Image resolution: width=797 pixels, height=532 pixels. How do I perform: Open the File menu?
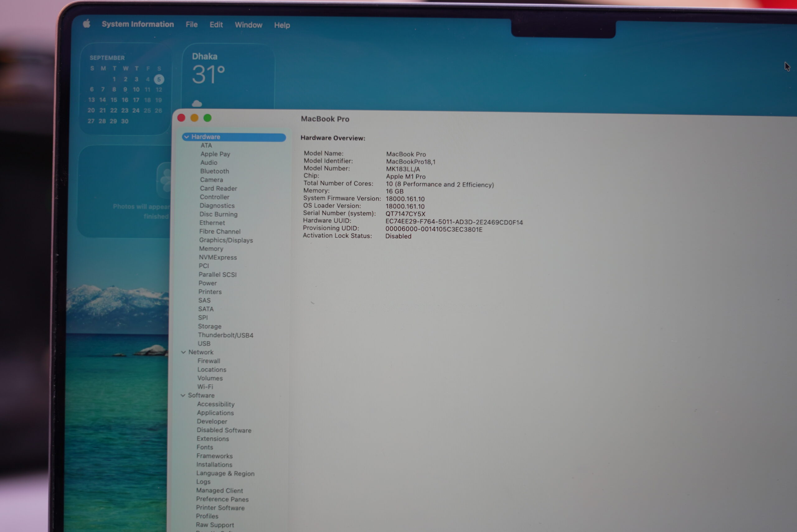[x=191, y=25]
